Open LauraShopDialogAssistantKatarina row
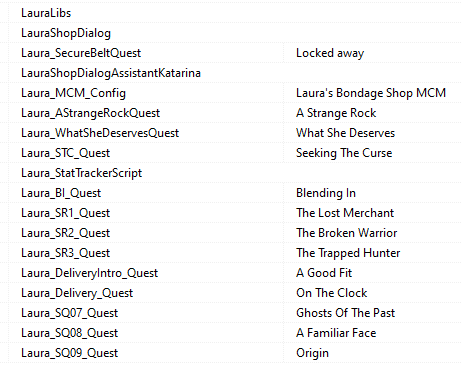Viewport: 461px width, 371px height. click(x=111, y=73)
